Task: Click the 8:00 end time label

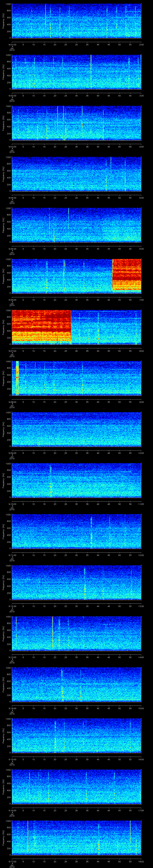Action: pyautogui.click(x=141, y=351)
